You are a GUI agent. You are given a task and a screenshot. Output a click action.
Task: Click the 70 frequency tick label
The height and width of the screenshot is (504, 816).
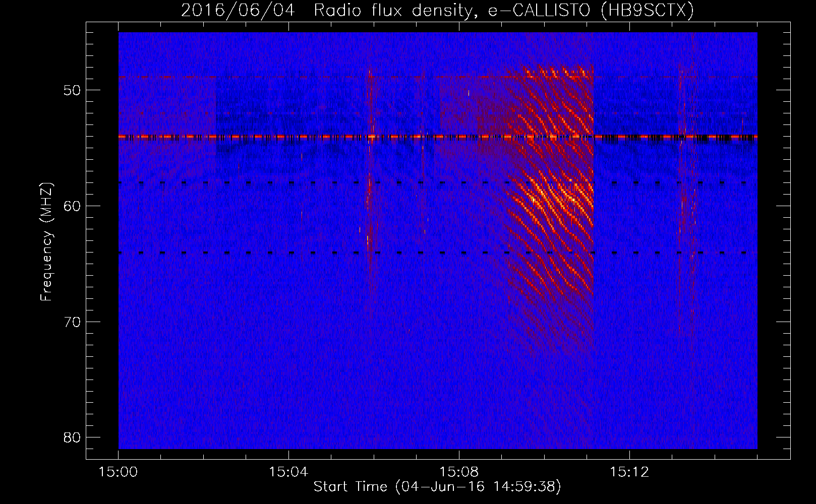tap(73, 322)
